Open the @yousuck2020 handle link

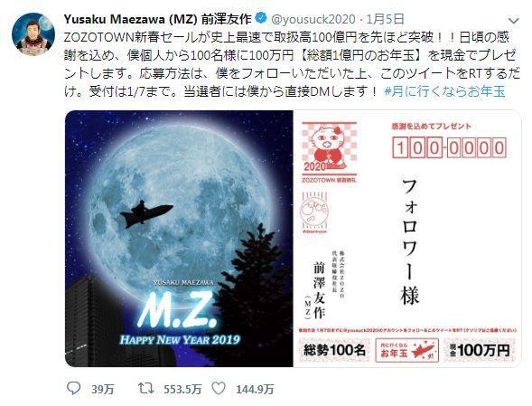pyautogui.click(x=313, y=19)
